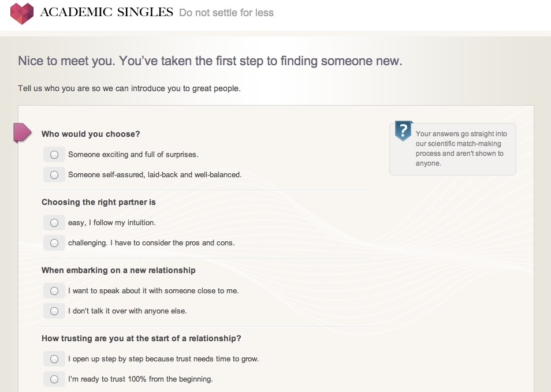Select "I want to speak about it" option
The height and width of the screenshot is (392, 551).
54,291
